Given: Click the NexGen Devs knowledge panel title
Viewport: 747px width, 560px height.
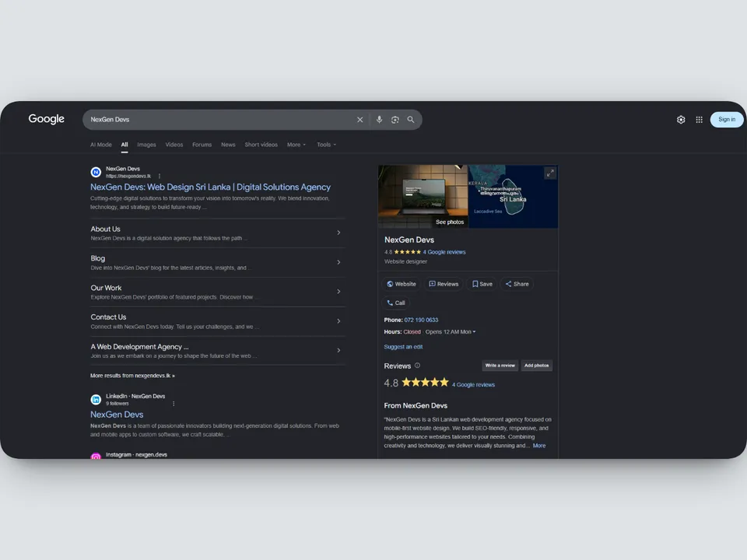Looking at the screenshot, I should pos(409,240).
